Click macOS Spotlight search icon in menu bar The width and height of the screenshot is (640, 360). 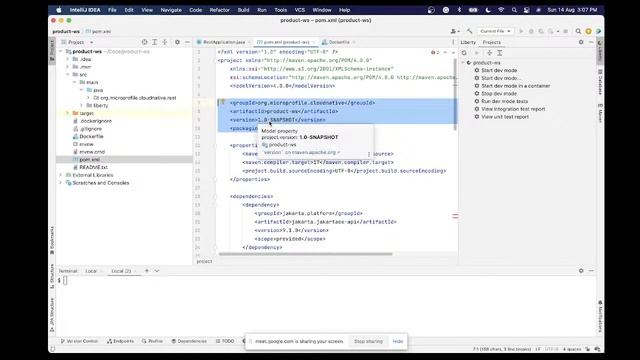pyautogui.click(x=514, y=10)
